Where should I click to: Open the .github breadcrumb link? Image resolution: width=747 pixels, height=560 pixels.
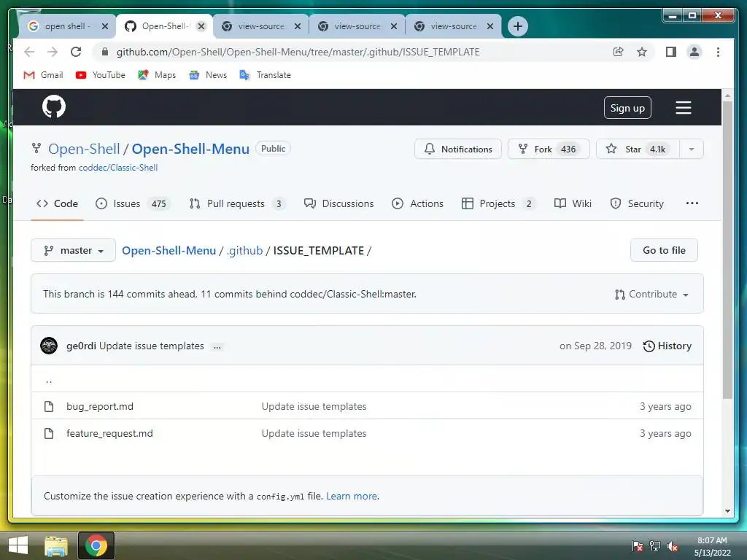tap(244, 251)
